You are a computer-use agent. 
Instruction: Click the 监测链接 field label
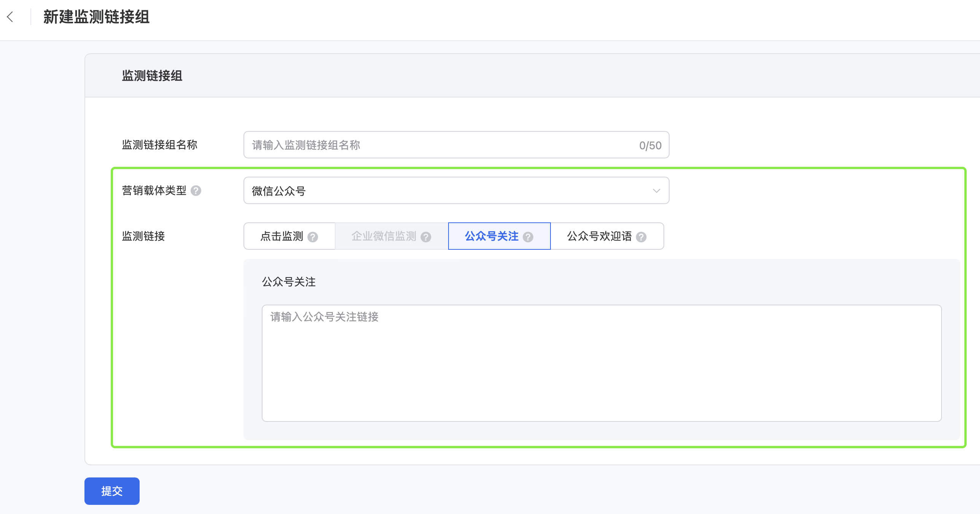143,236
